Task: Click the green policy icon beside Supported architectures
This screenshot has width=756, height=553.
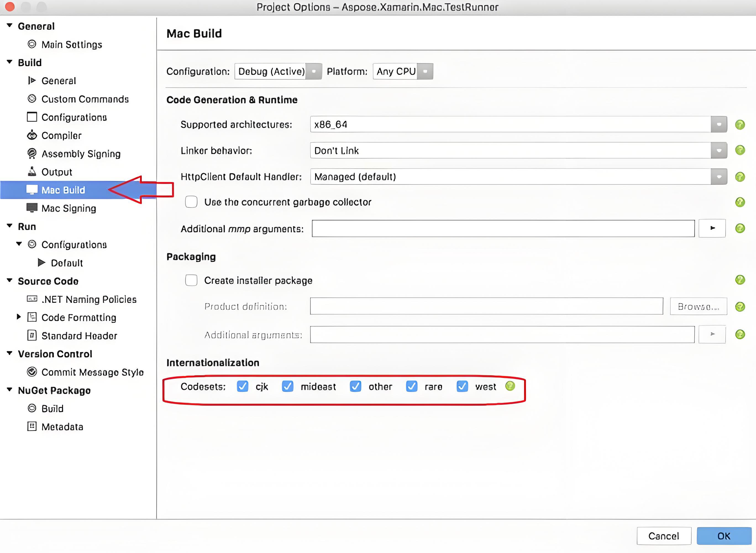Action: [x=740, y=124]
